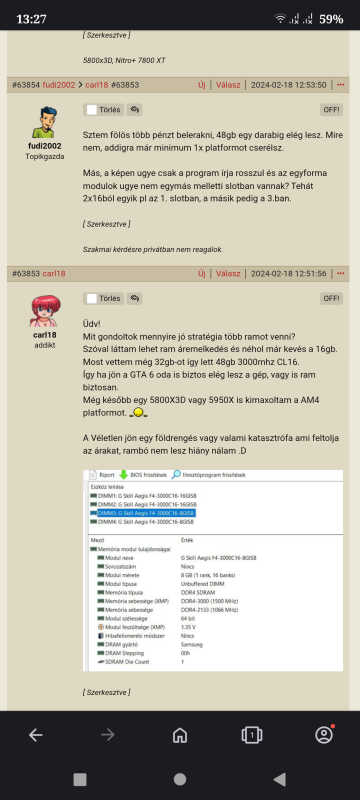The height and width of the screenshot is (800, 360).
Task: Click timestamp 2024-02-18 12:51:56
Action: (x=289, y=273)
